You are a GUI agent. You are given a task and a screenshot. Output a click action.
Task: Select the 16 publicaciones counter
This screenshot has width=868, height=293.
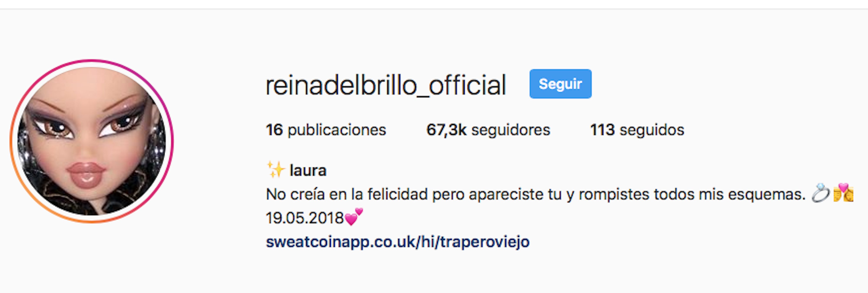click(x=326, y=130)
